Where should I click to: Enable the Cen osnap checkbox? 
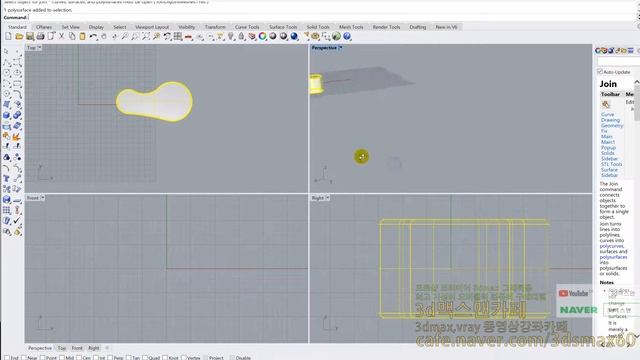[x=79, y=358]
